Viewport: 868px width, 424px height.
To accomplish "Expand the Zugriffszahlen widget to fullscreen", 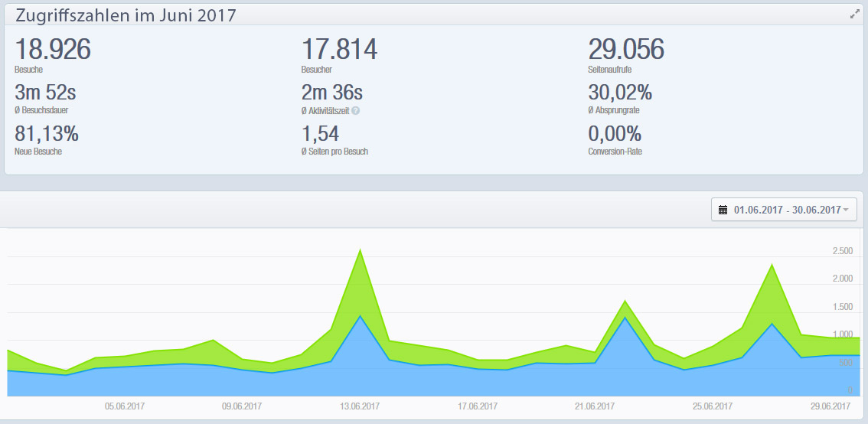I will 854,15.
